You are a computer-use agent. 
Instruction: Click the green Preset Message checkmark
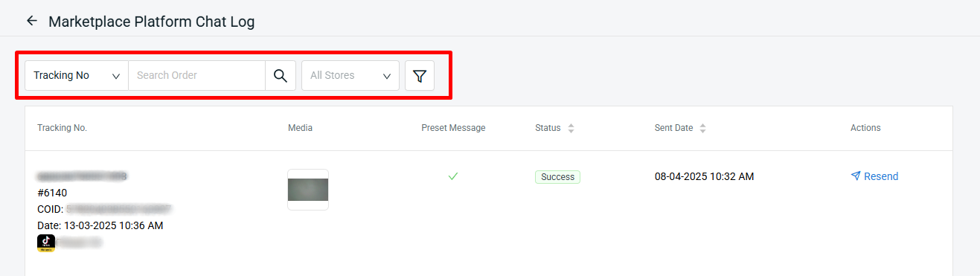pos(453,176)
